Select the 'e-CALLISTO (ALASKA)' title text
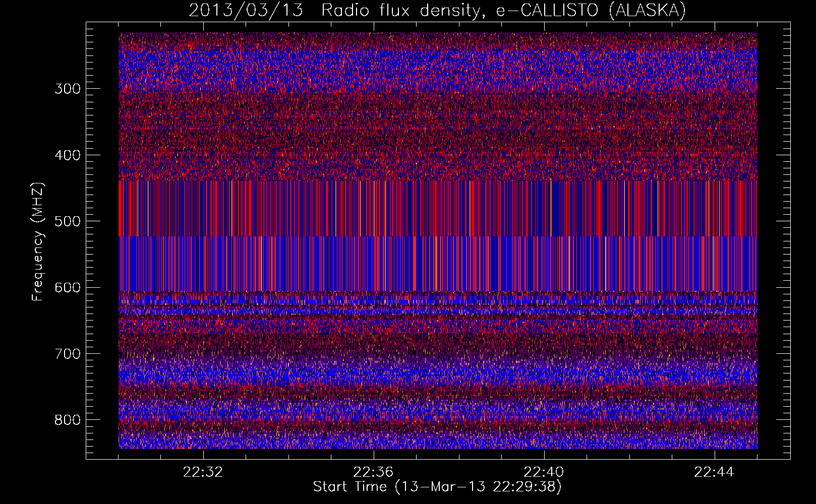Screen dimensions: 816x504 (x=591, y=10)
